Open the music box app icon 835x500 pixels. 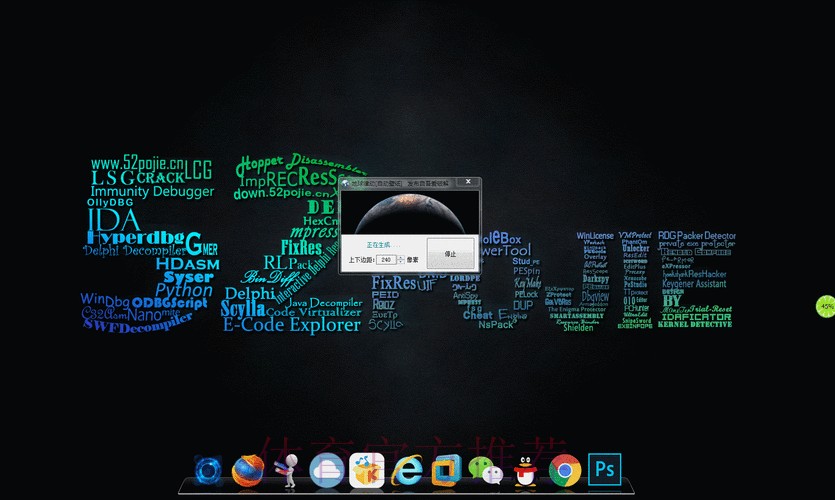click(367, 470)
